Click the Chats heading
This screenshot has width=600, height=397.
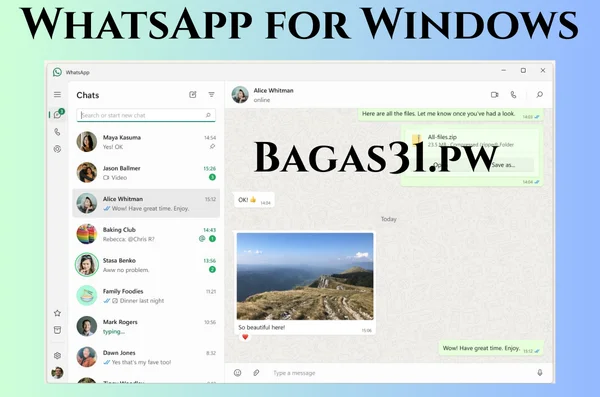click(x=88, y=95)
